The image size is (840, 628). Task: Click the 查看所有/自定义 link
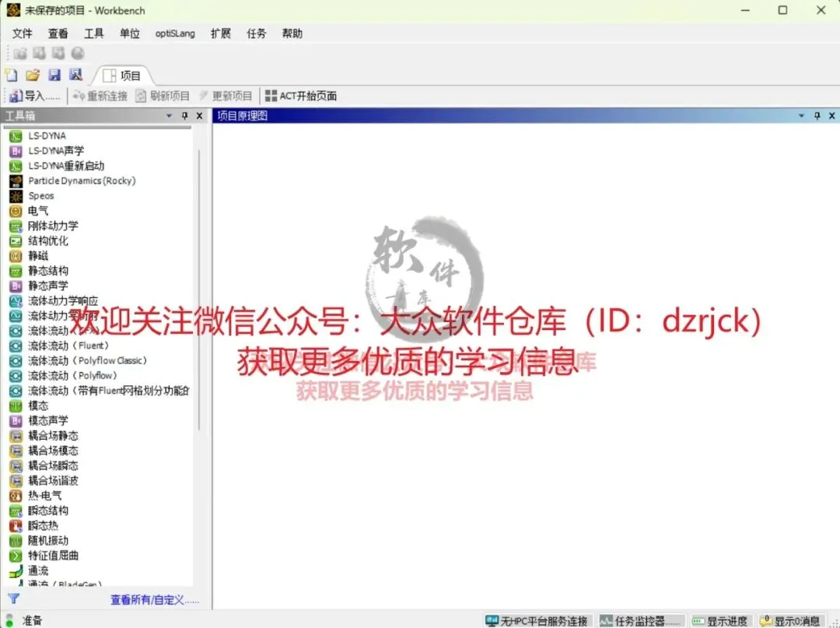155,600
